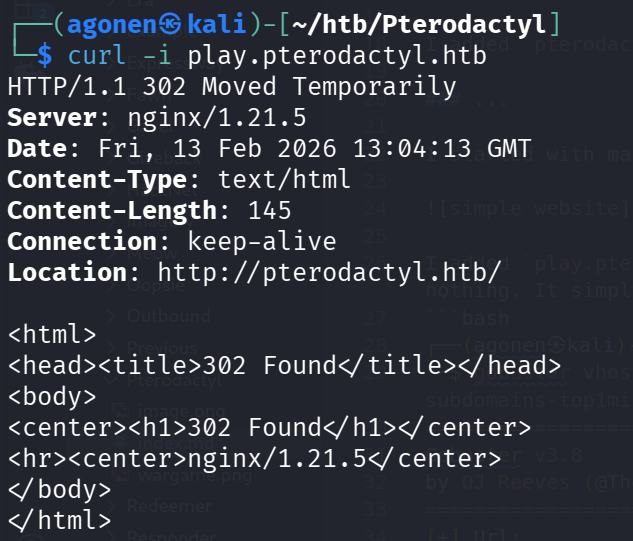Click the h1 302 Found heading line
Viewport: 633px width, 541px height.
point(269,427)
